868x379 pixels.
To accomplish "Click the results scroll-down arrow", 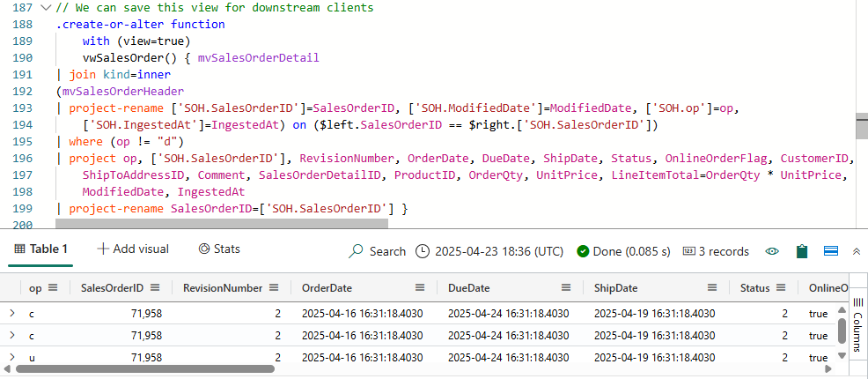I will pos(842,355).
